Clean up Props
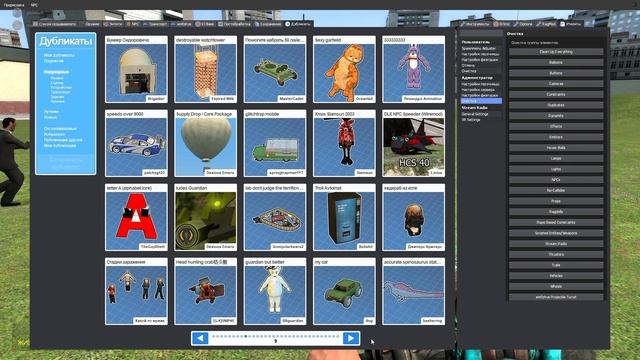Image resolution: width=640 pixels, height=360 pixels. tap(556, 201)
